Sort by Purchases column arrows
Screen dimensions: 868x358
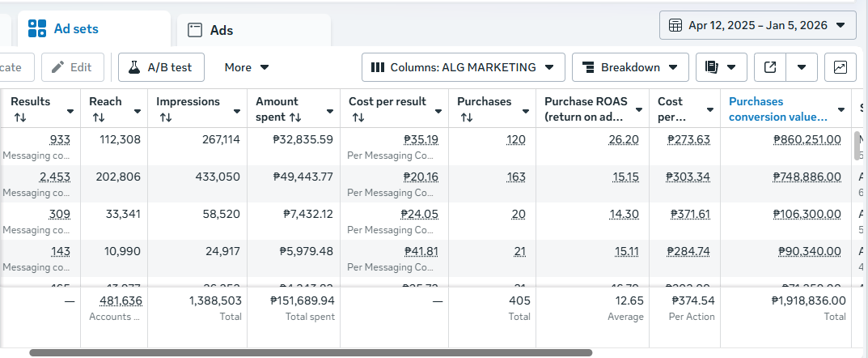click(x=467, y=117)
